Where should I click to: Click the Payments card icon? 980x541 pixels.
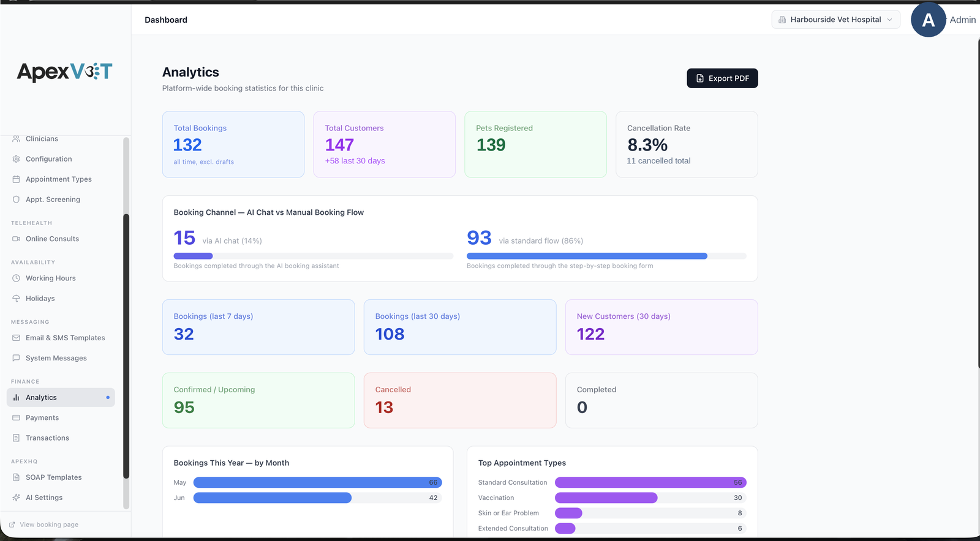pos(16,418)
